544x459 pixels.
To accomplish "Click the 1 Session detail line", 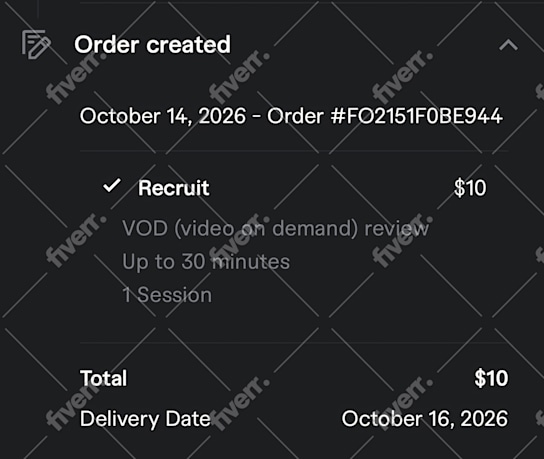I will (x=167, y=295).
